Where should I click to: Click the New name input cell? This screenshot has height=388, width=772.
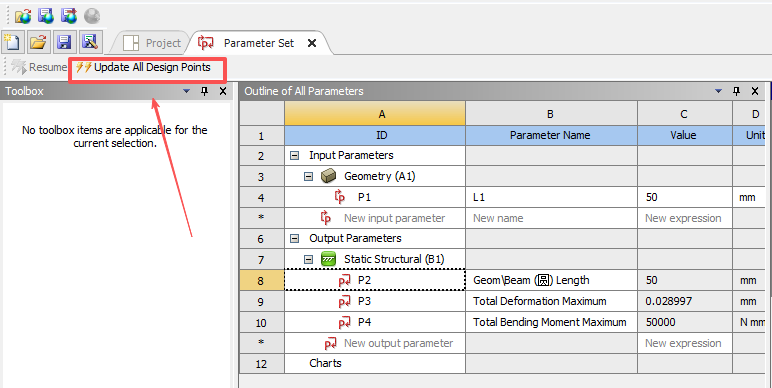point(551,218)
